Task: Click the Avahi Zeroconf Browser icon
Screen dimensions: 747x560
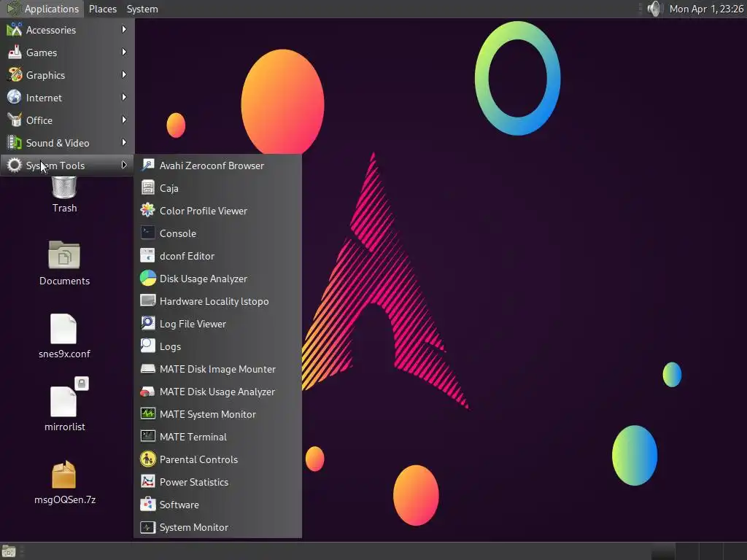Action: (147, 166)
